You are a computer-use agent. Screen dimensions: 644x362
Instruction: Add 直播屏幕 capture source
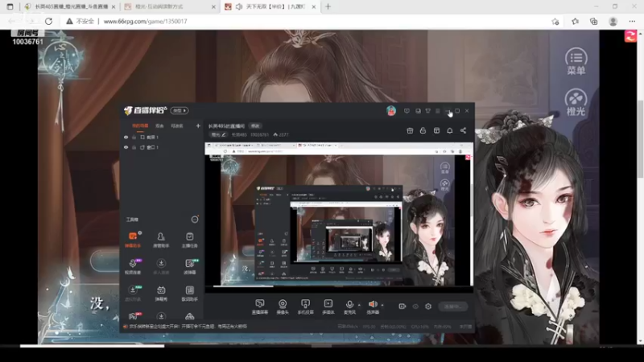click(x=259, y=306)
